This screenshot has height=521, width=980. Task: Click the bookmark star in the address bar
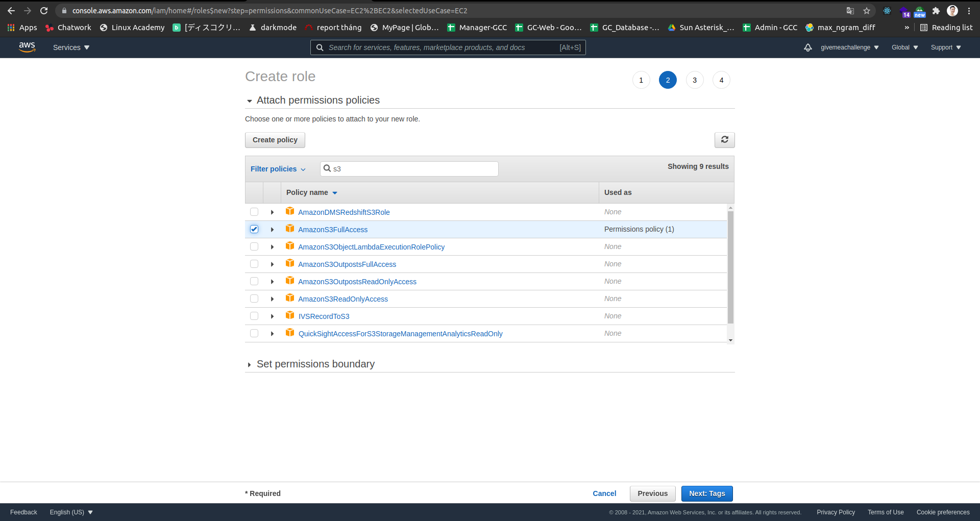click(867, 10)
